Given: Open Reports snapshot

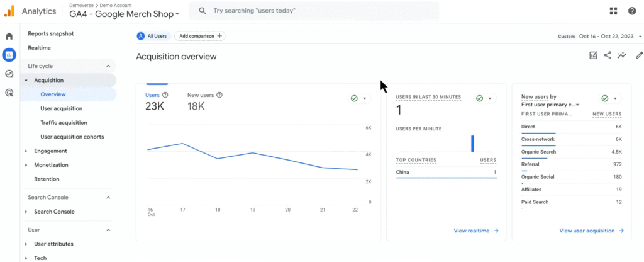Looking at the screenshot, I should pos(51,34).
